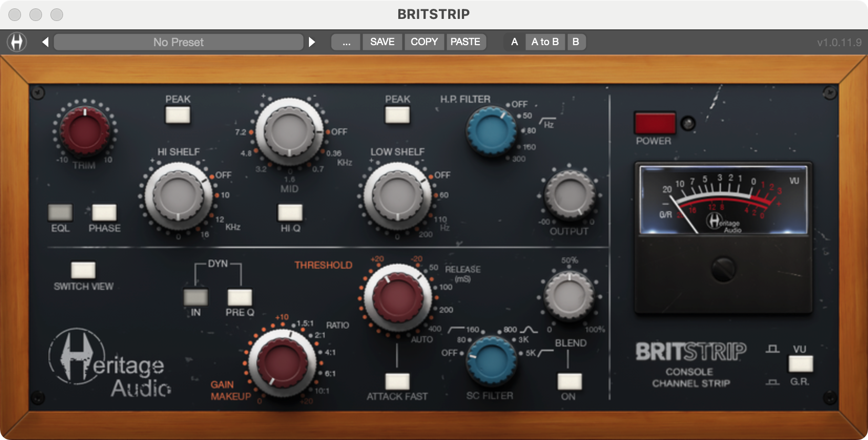
Task: Click the power indicator LED
Action: 688,123
